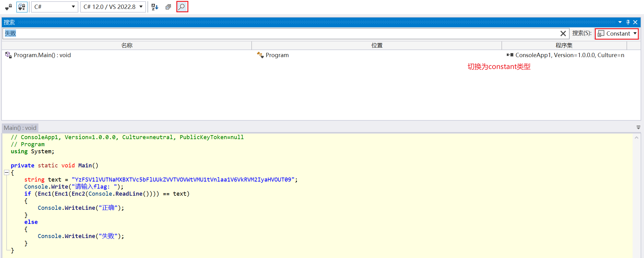The height and width of the screenshot is (258, 644).
Task: Sort results by 程序集 column header
Action: (x=564, y=45)
